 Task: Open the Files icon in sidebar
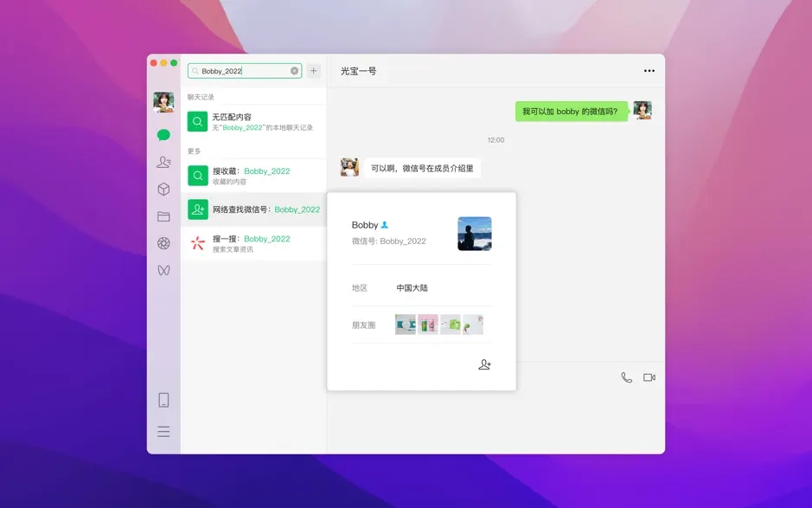click(163, 215)
